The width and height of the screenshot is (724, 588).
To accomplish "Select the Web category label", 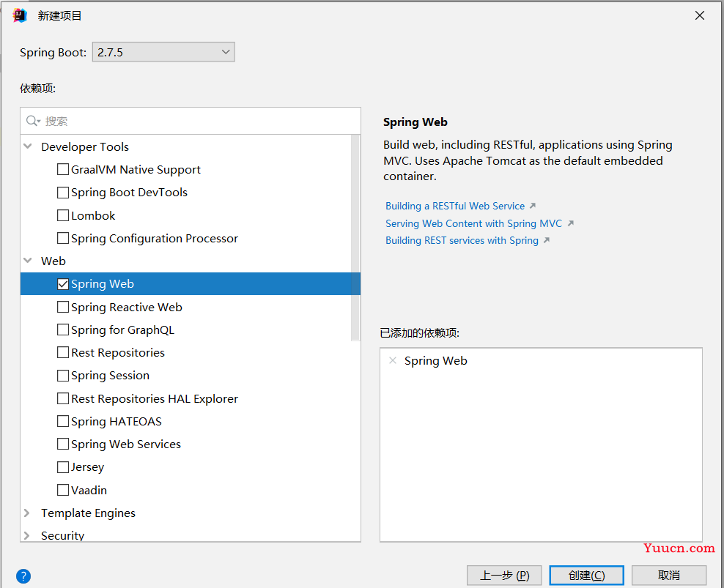I will coord(53,261).
